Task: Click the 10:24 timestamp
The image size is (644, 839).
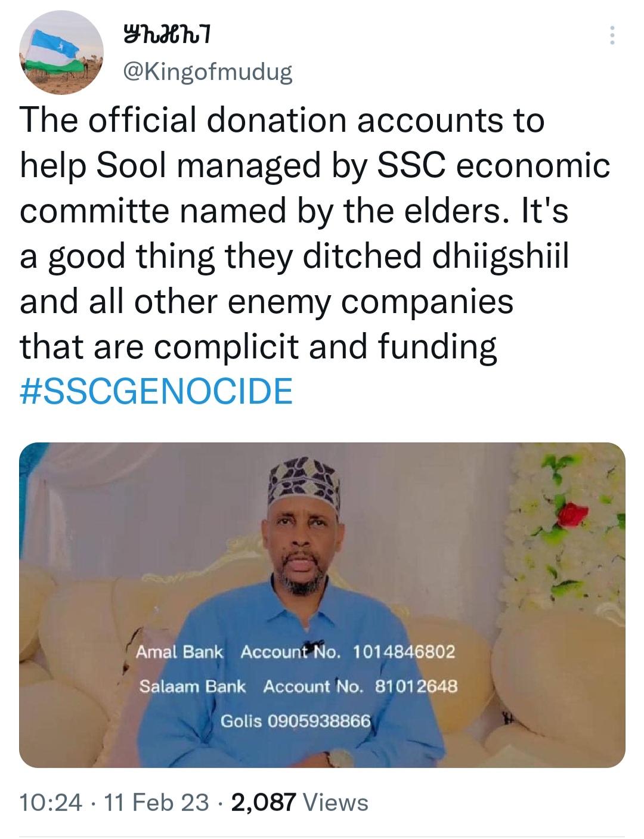Action: click(x=51, y=803)
